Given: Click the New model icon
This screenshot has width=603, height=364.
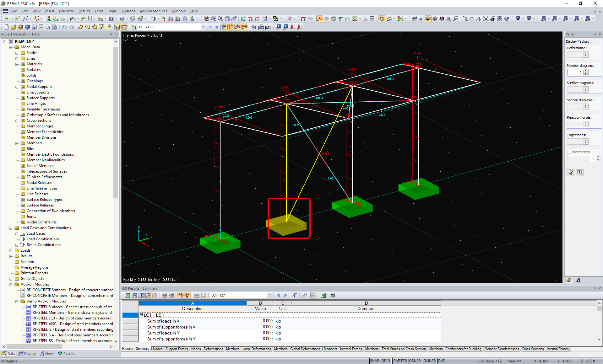Looking at the screenshot, I should click(x=6, y=27).
